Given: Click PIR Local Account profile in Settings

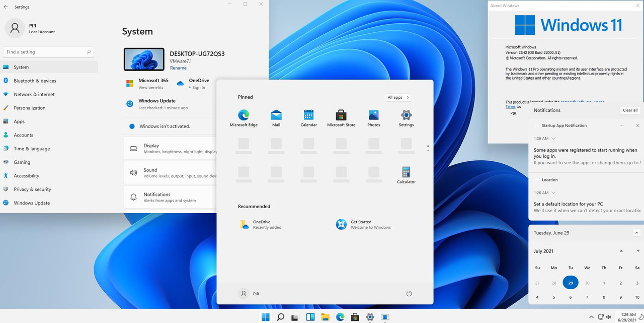Looking at the screenshot, I should click(30, 28).
